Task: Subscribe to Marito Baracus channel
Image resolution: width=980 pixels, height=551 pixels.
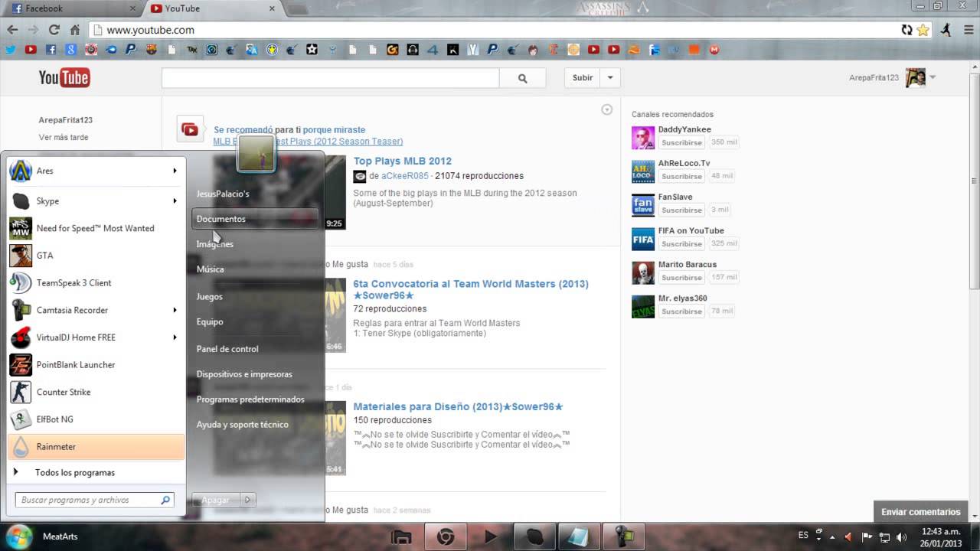Action: tap(681, 277)
